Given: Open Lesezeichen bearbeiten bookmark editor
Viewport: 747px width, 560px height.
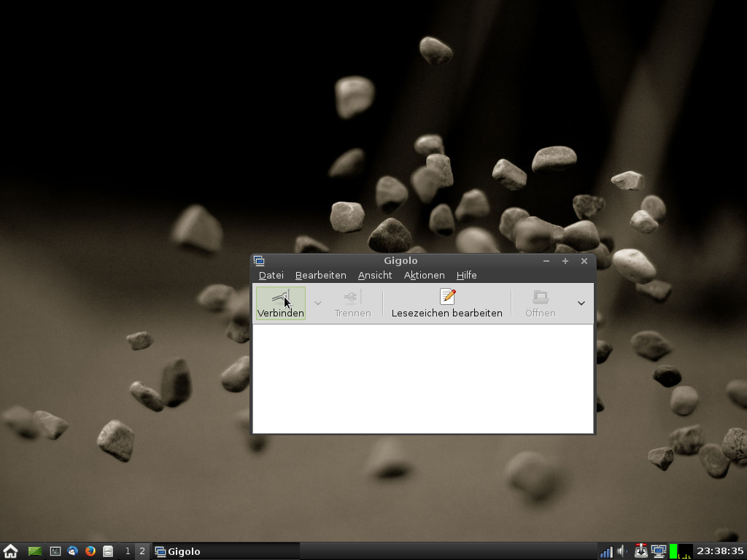Looking at the screenshot, I should [x=447, y=303].
